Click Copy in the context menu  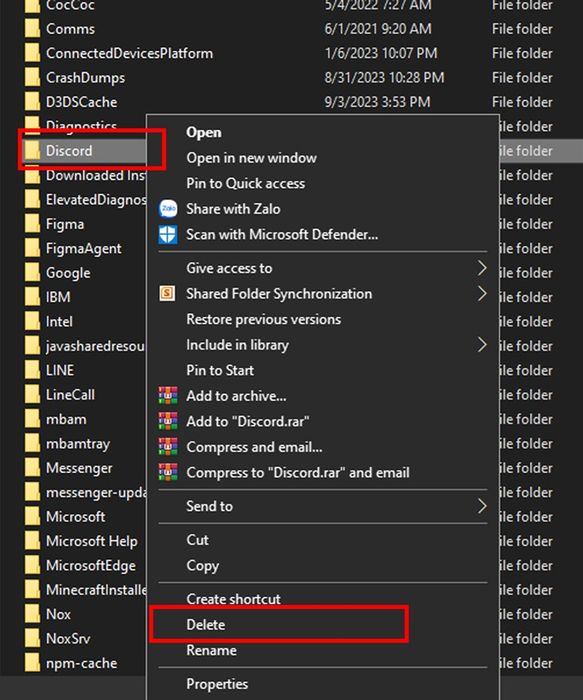point(203,566)
